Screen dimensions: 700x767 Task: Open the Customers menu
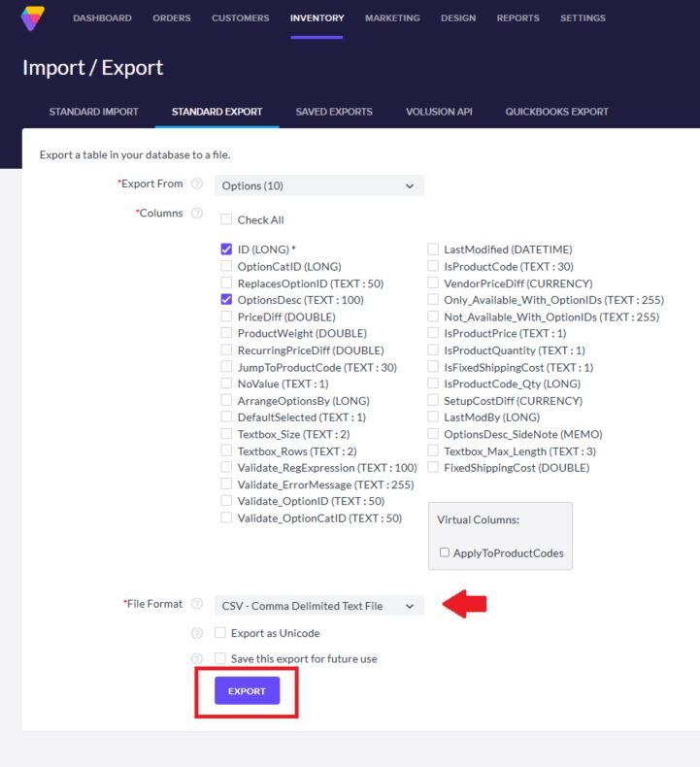pos(240,18)
